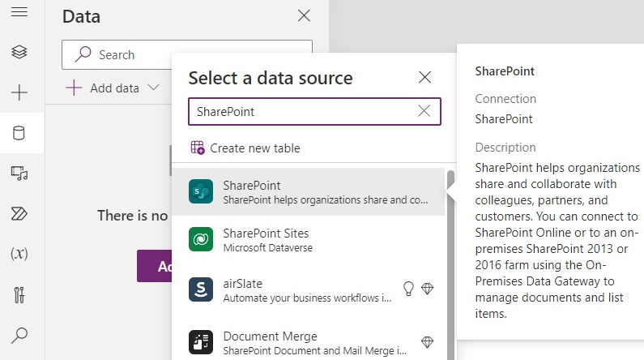Close the Data pane

coord(304,15)
